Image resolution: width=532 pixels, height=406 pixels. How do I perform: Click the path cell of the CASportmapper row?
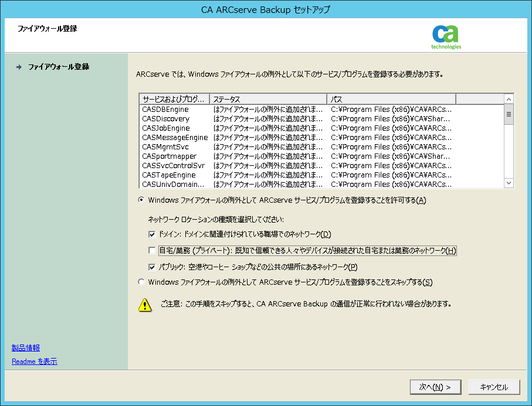[x=390, y=156]
